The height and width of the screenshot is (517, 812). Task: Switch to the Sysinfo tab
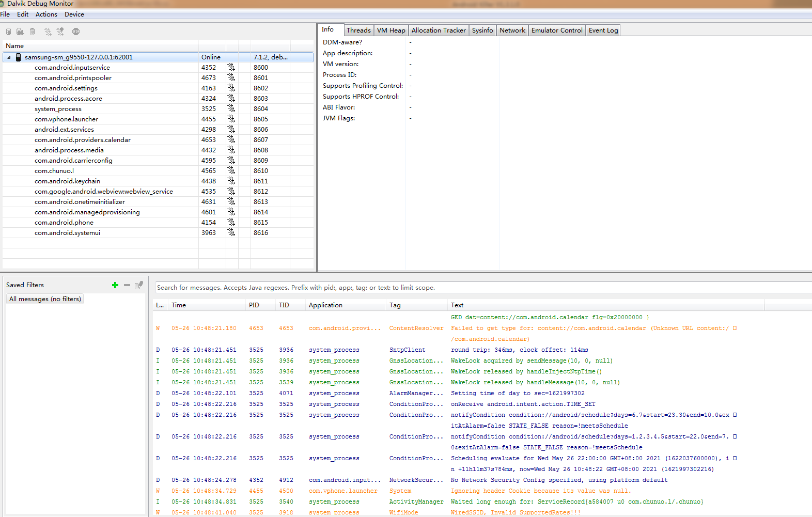(482, 30)
